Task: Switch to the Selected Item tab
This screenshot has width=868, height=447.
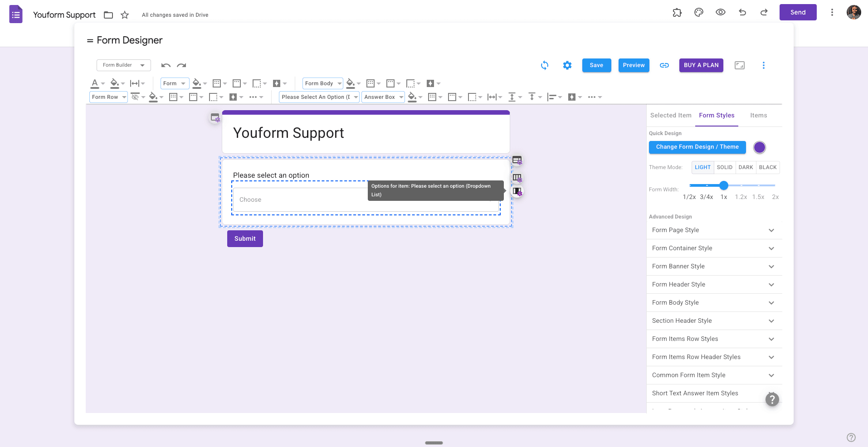Action: (670, 116)
